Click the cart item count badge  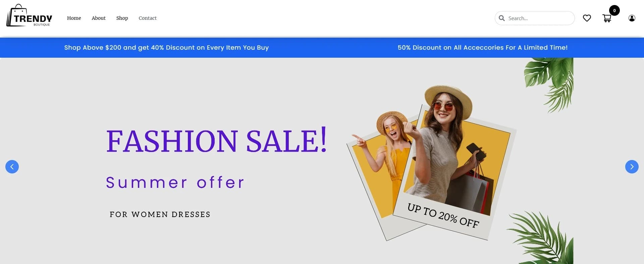(614, 10)
